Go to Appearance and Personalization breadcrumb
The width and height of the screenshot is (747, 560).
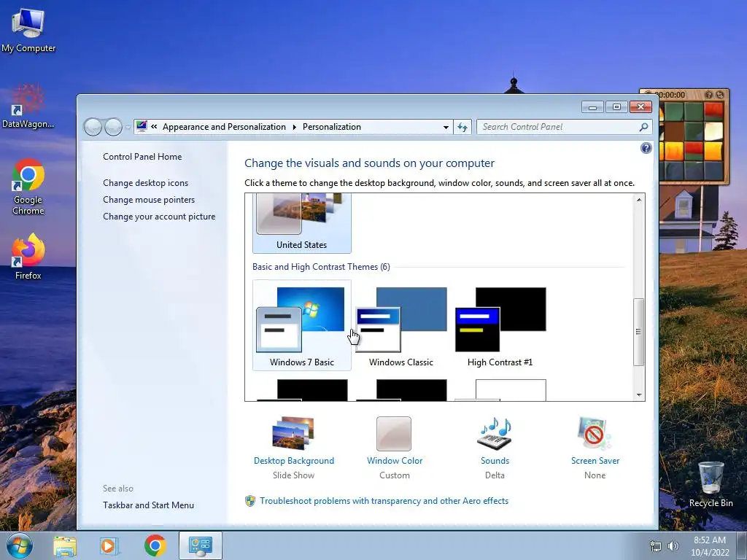point(224,127)
